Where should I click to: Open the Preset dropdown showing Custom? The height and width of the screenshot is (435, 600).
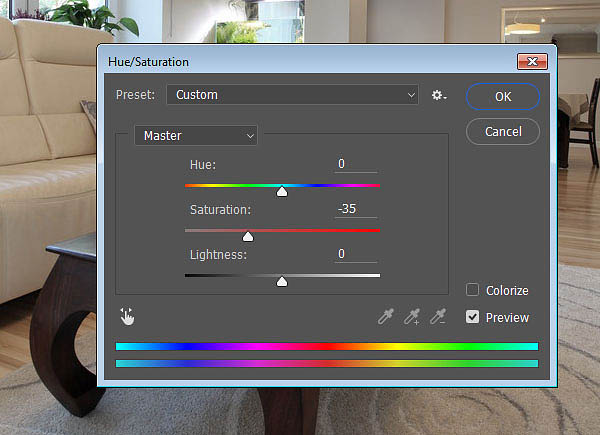tap(292, 94)
